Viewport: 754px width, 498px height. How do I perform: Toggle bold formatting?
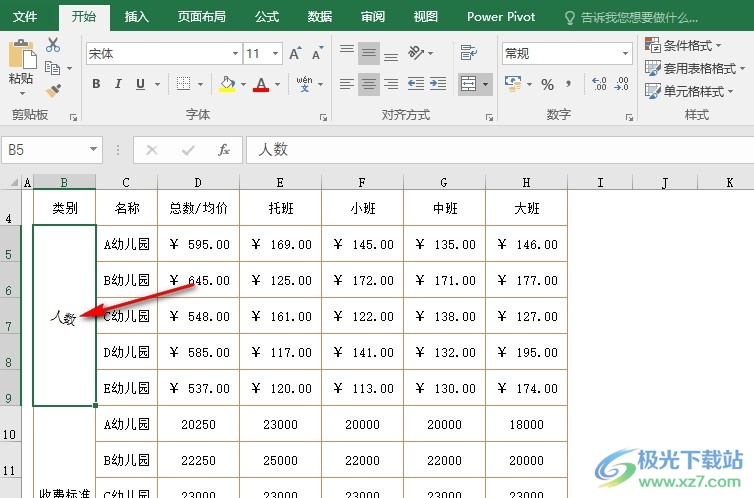pos(97,85)
